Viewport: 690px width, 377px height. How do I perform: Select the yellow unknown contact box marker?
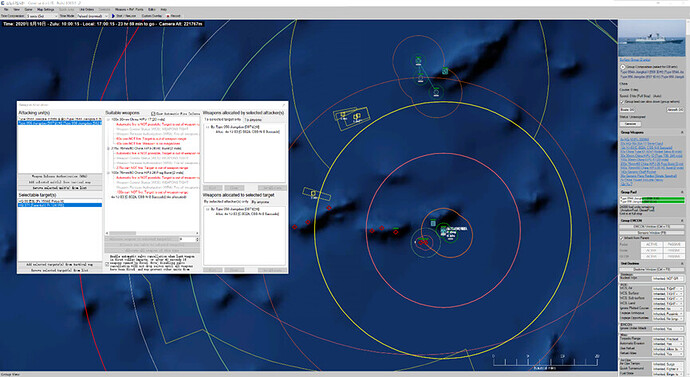tap(313, 193)
